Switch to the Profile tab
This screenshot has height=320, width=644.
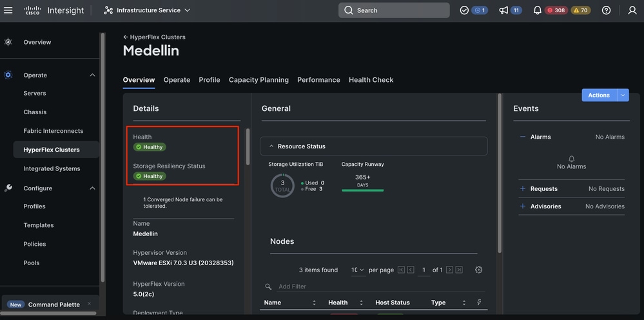[x=210, y=80]
